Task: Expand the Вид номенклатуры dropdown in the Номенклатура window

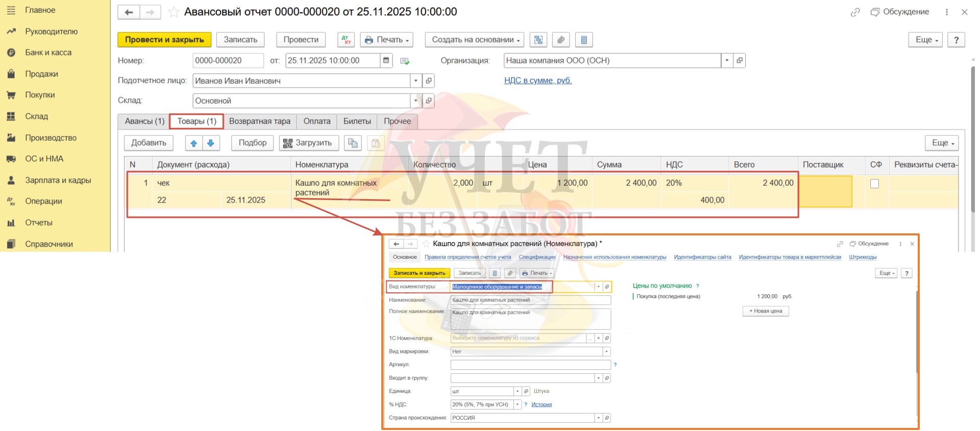Action: pos(598,287)
